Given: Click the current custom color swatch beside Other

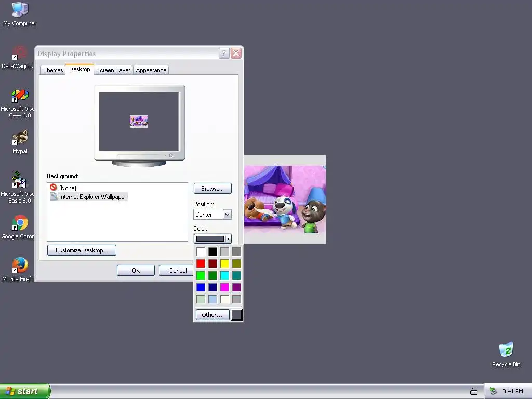Looking at the screenshot, I should click(236, 314).
